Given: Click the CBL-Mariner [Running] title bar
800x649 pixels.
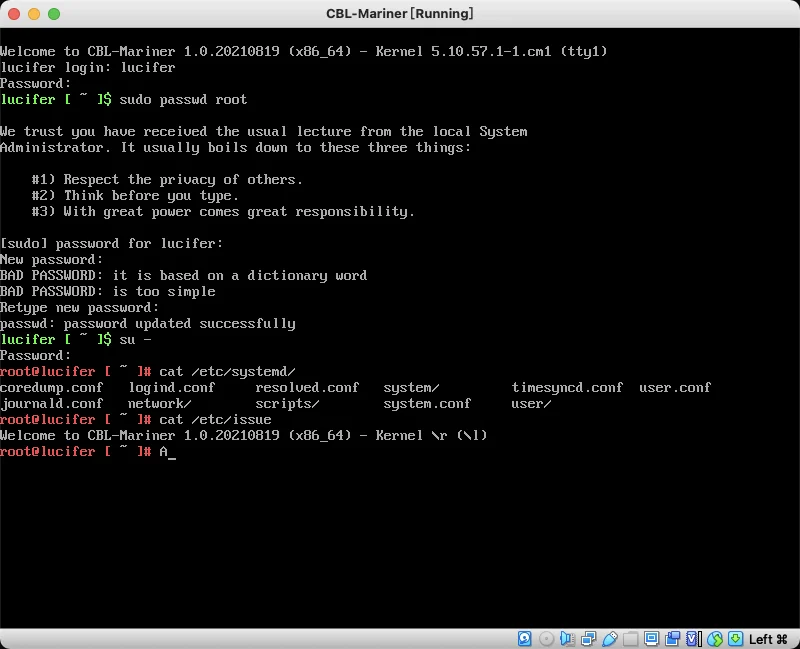Looking at the screenshot, I should click(399, 14).
